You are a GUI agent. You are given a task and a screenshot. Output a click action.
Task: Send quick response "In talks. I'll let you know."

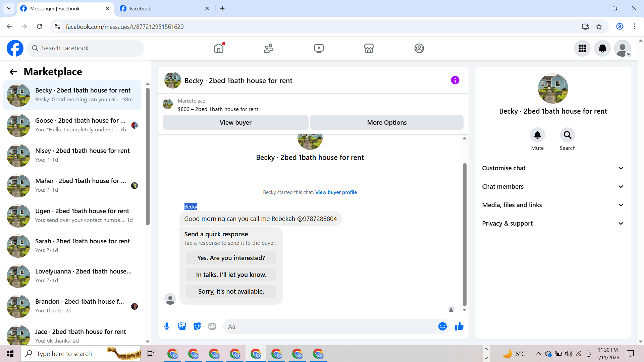click(x=231, y=275)
